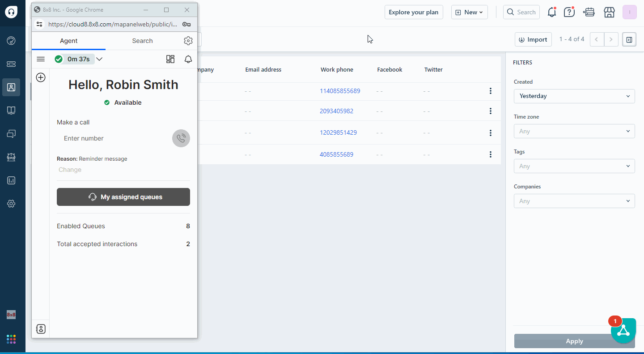Open the analytics reports icon in sidebar
The height and width of the screenshot is (354, 644).
(11, 180)
